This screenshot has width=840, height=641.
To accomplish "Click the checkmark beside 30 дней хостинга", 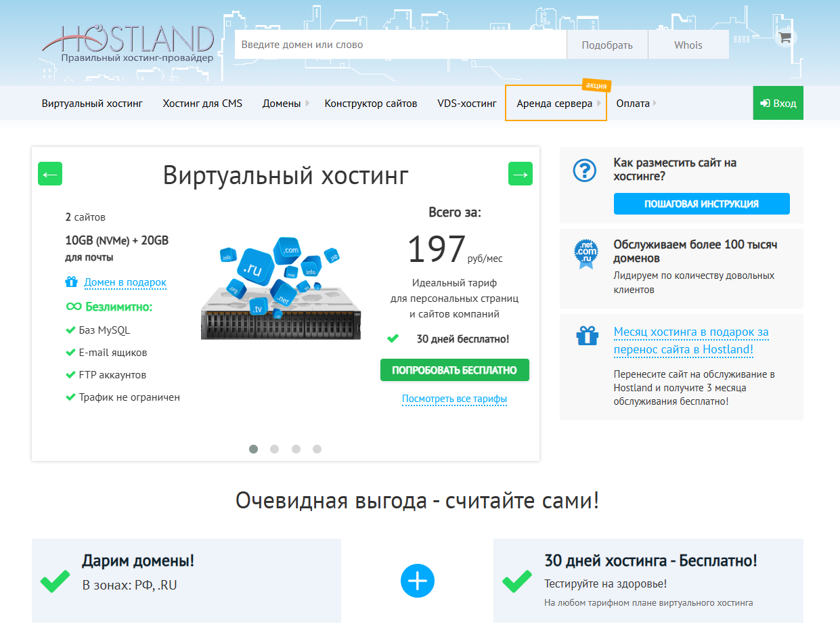I will click(x=517, y=581).
